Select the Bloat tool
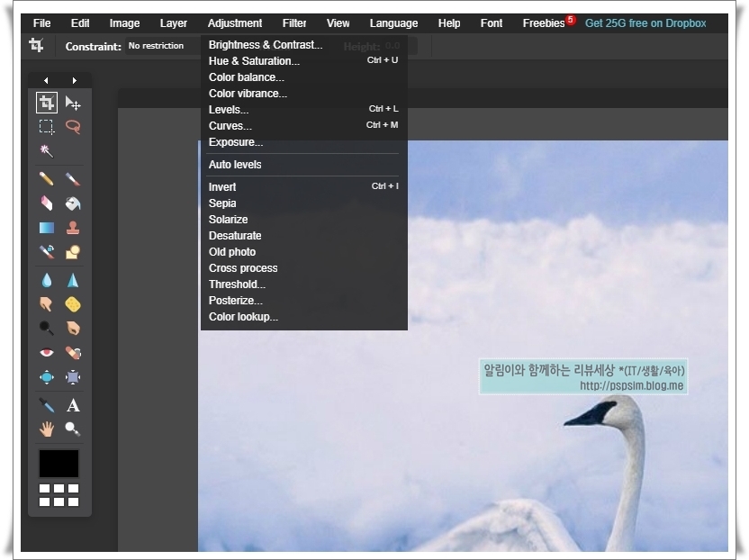The image size is (749, 560). pyautogui.click(x=47, y=377)
